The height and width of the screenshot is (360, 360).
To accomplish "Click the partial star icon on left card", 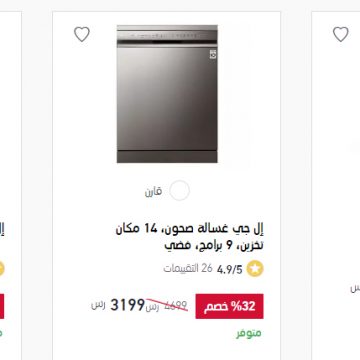I will (2, 269).
